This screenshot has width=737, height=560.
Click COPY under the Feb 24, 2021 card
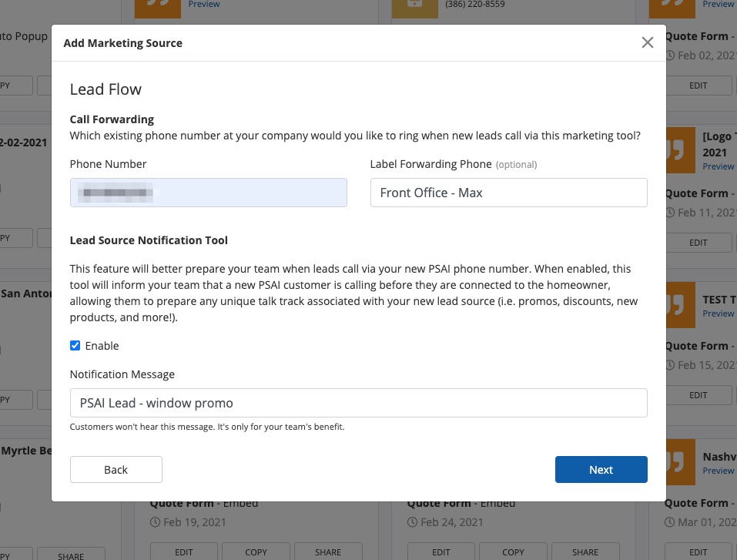coord(513,552)
